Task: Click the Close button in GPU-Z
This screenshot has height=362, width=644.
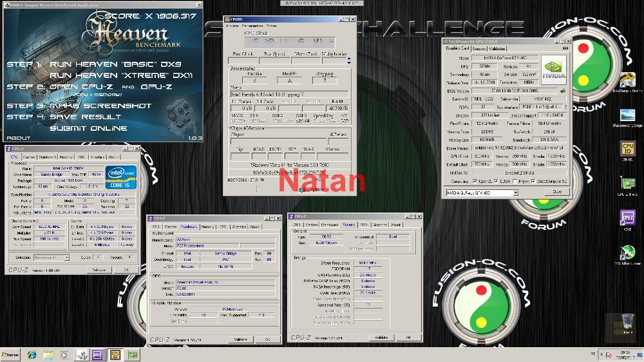Action: tap(557, 192)
